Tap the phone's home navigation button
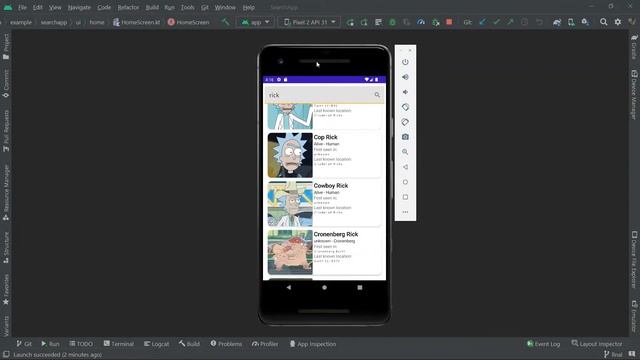This screenshot has width=640, height=360. [324, 287]
